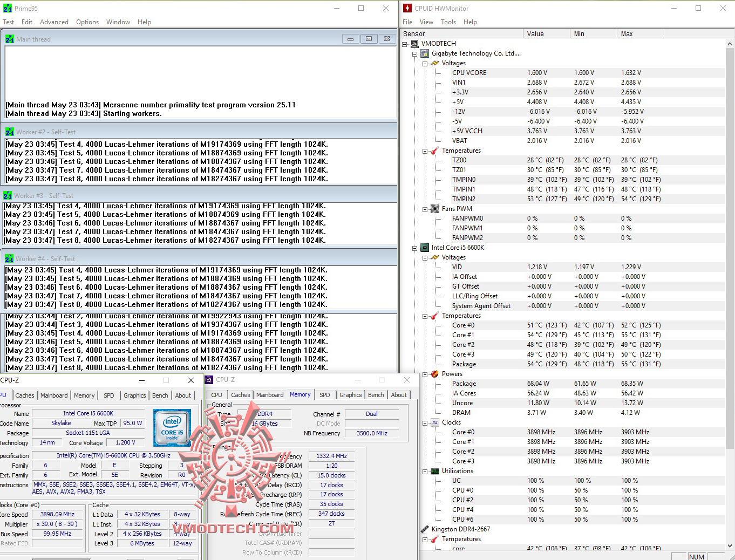Select the System Agent Offset row
This screenshot has height=560, width=735.
point(588,306)
